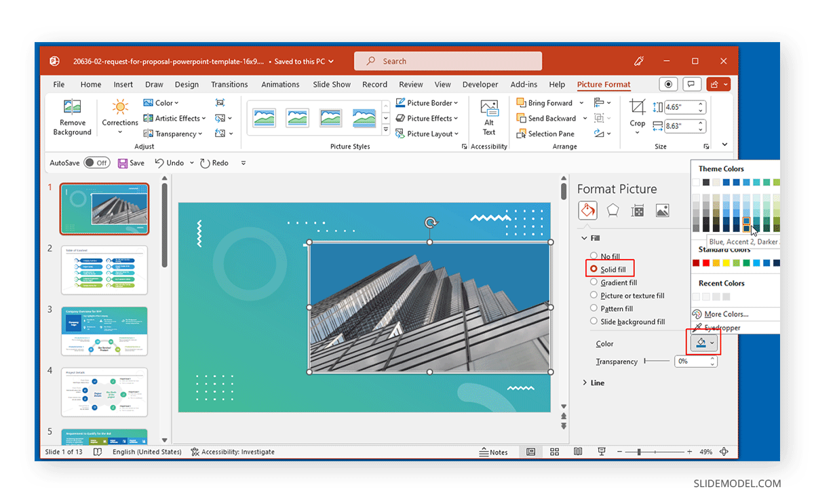Open the Slide Show menu tab

point(331,84)
